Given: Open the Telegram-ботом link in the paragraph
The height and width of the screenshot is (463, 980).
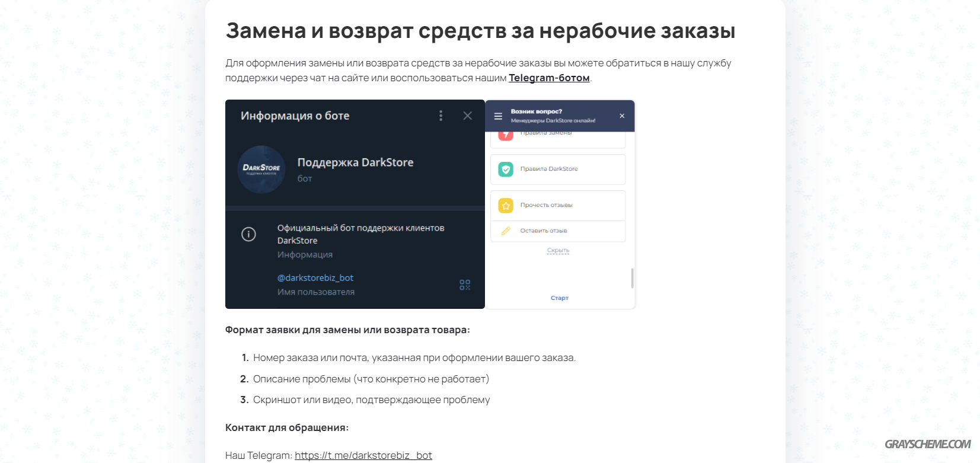Looking at the screenshot, I should click(549, 78).
